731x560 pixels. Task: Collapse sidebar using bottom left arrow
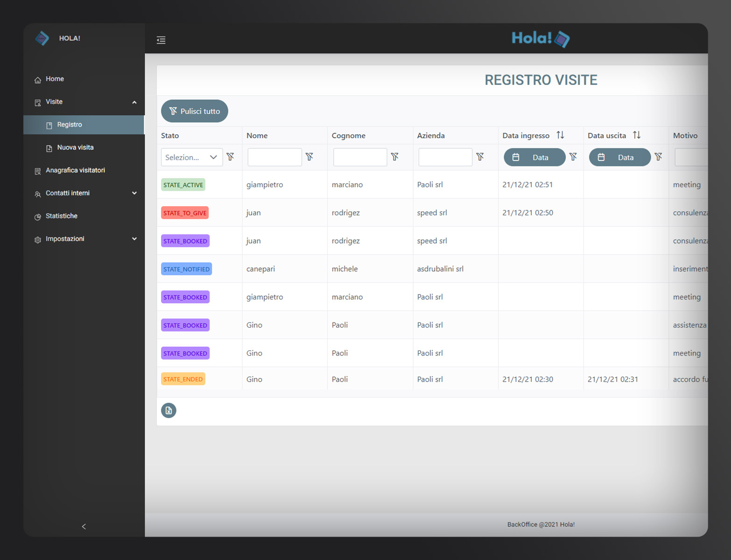coord(84,526)
